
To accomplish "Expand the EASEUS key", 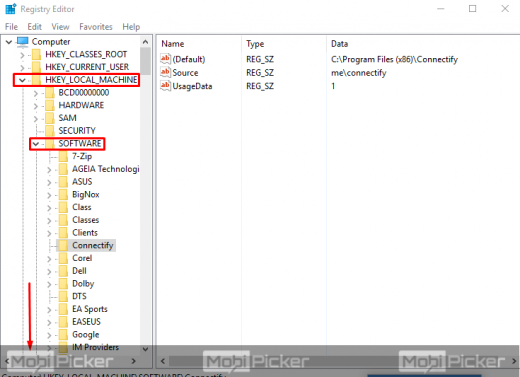I will pyautogui.click(x=49, y=322).
